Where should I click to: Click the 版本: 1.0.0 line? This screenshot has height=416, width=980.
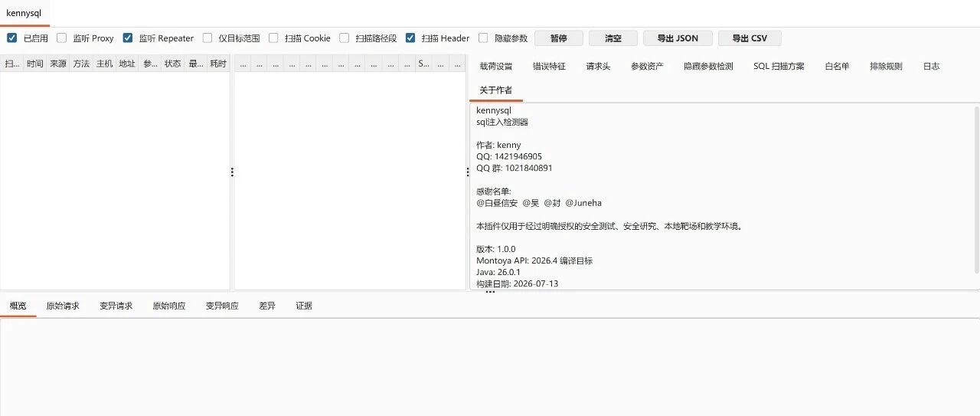point(496,249)
